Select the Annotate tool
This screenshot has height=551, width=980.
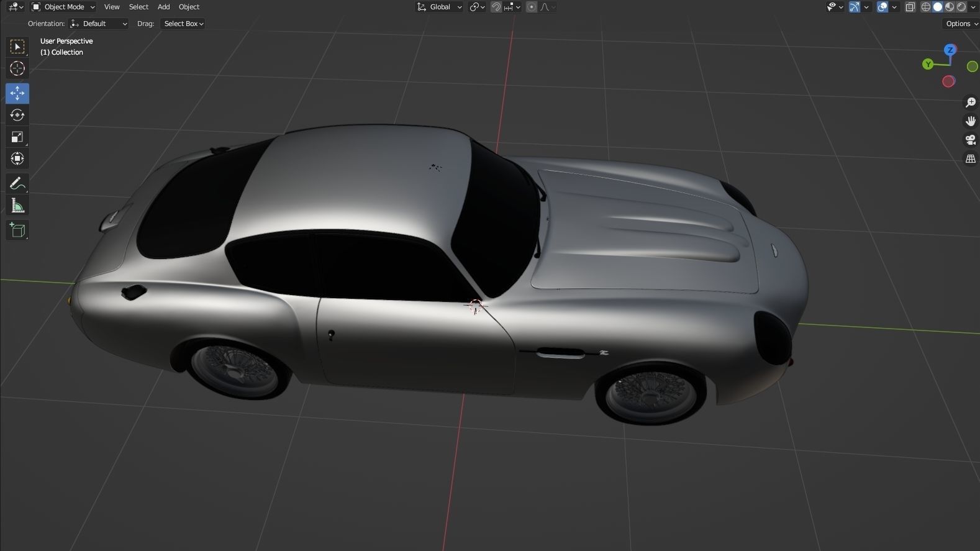tap(17, 183)
